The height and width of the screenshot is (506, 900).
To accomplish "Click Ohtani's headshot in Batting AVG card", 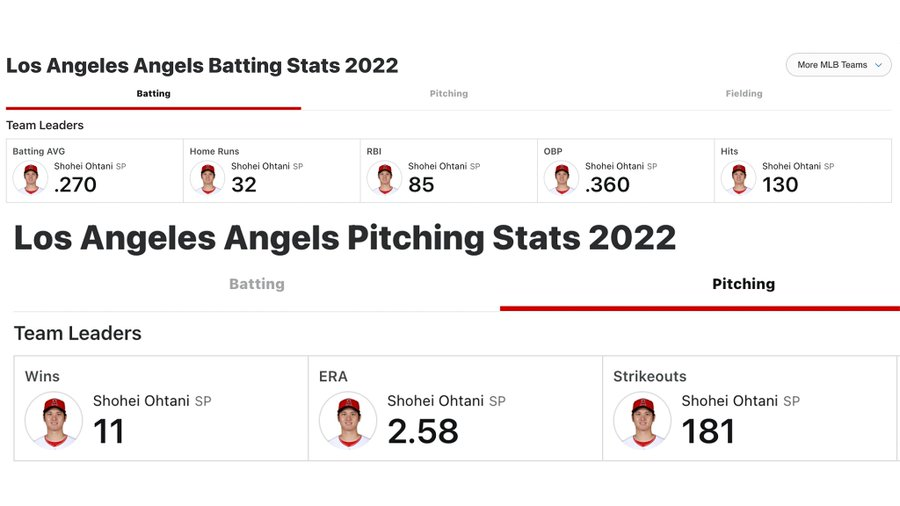I will pyautogui.click(x=30, y=178).
